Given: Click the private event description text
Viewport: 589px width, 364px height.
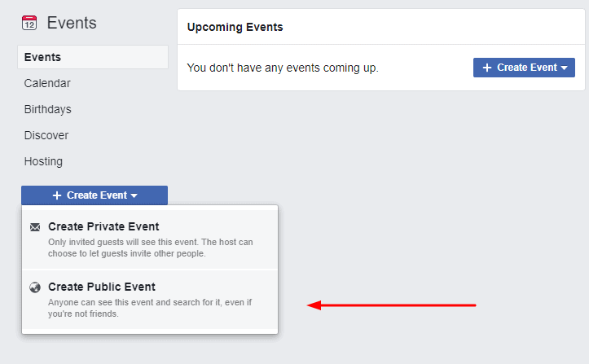Looking at the screenshot, I should [x=150, y=248].
